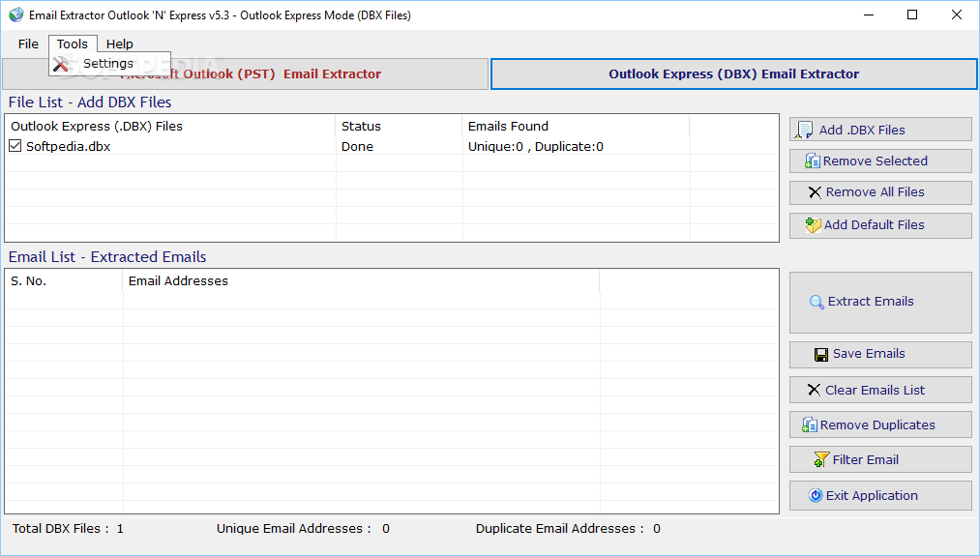Click the Save Emails button

pyautogui.click(x=880, y=354)
